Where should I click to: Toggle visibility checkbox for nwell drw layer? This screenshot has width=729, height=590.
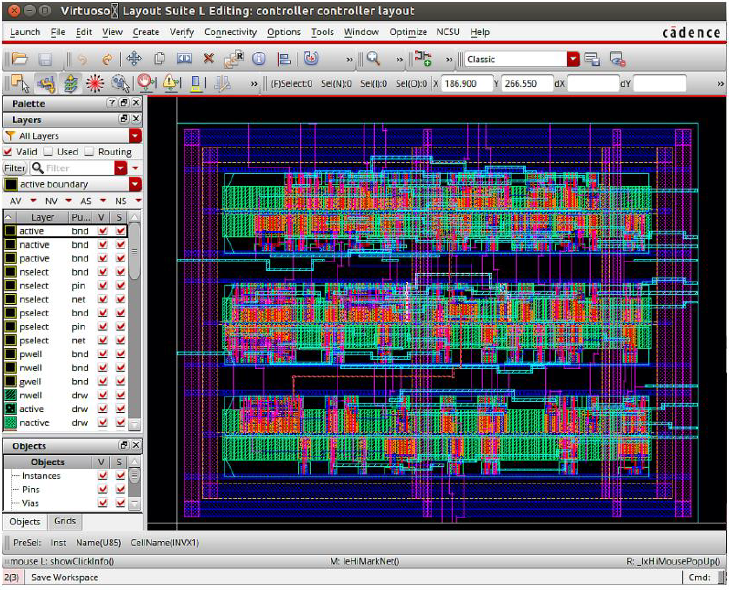103,395
